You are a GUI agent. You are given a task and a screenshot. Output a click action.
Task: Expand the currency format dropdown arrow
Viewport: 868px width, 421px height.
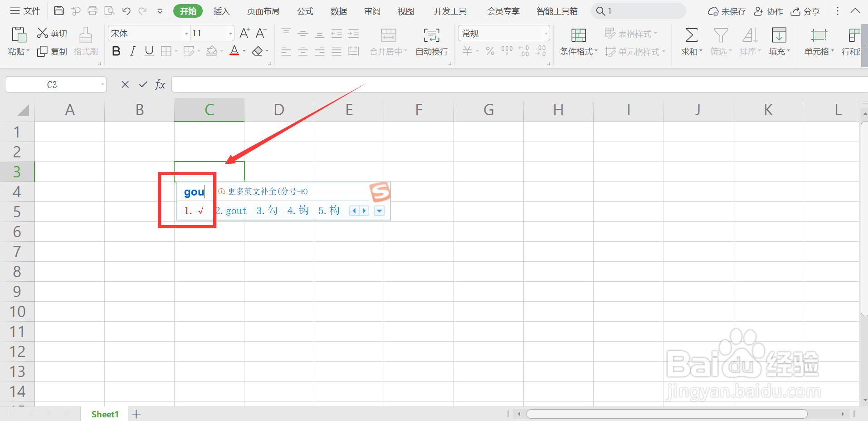click(477, 51)
